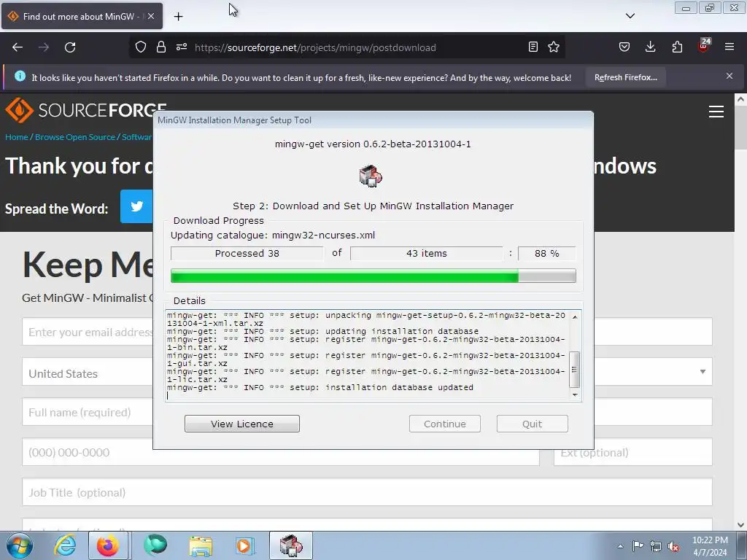Open tracking protection shield icon
The height and width of the screenshot is (560, 747).
141,47
